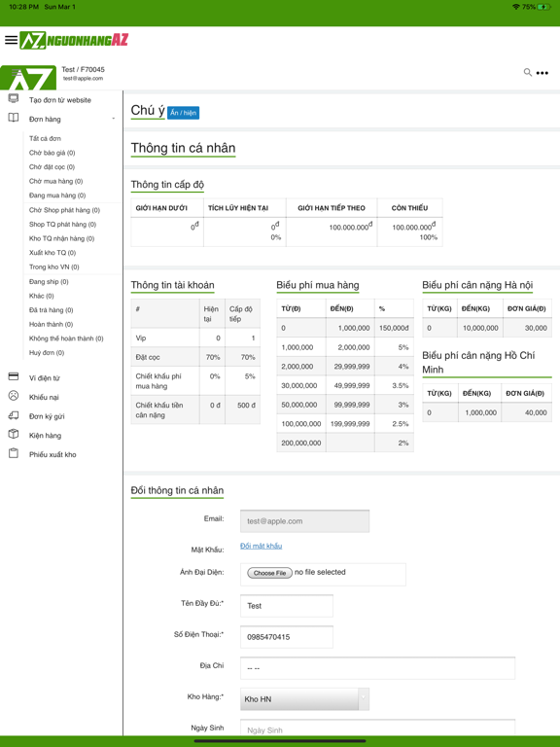Focus the Số Điện Thoại input field
The height and width of the screenshot is (747, 560).
click(287, 637)
